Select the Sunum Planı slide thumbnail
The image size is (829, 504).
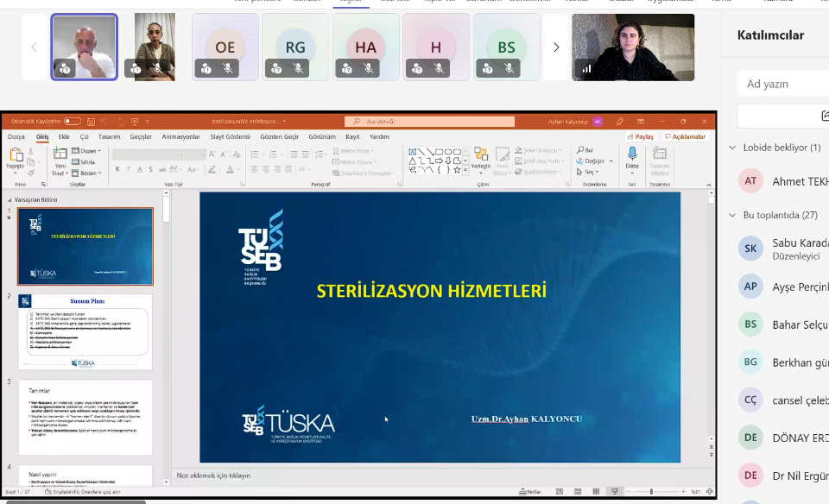pyautogui.click(x=85, y=331)
